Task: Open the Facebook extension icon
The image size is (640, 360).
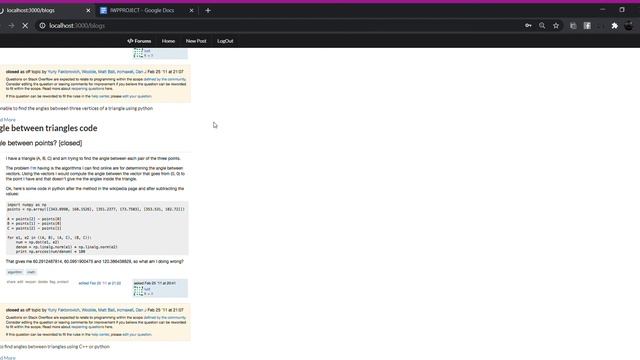Action: point(587,25)
